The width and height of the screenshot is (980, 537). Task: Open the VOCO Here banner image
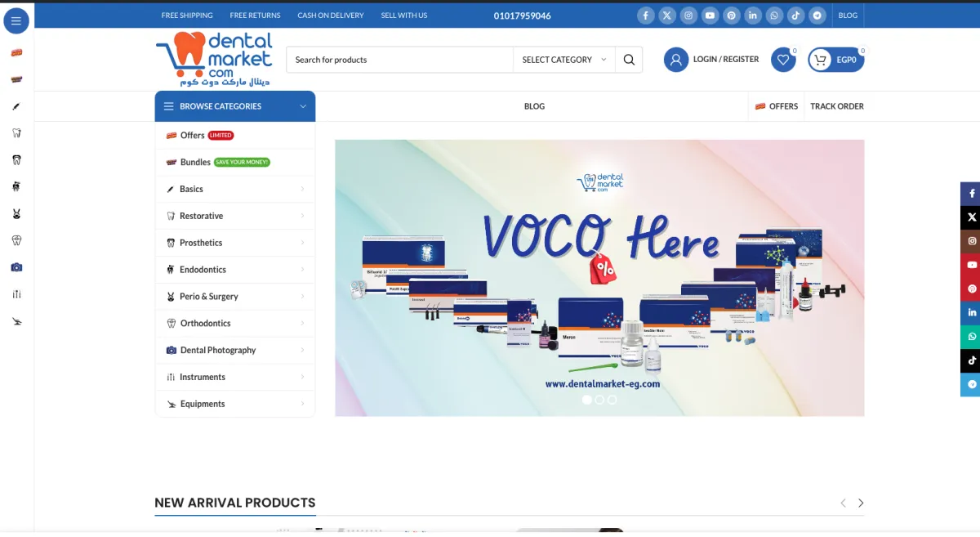pyautogui.click(x=599, y=278)
